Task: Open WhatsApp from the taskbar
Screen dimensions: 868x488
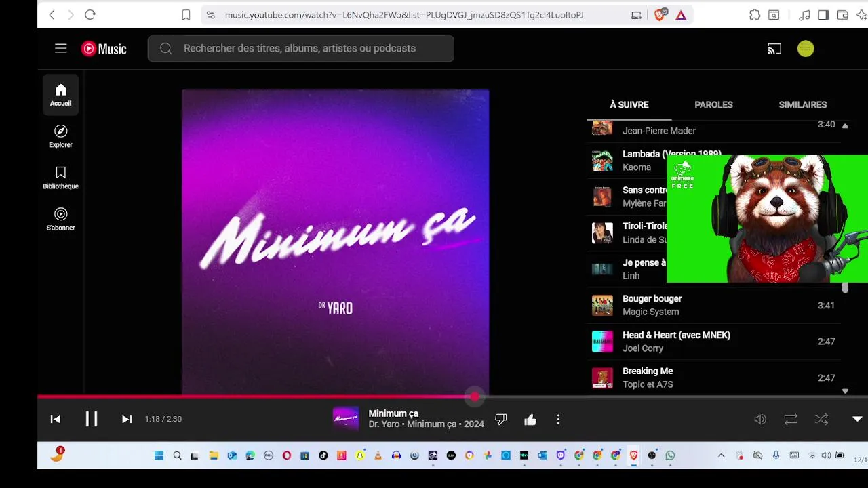Action: point(670,456)
